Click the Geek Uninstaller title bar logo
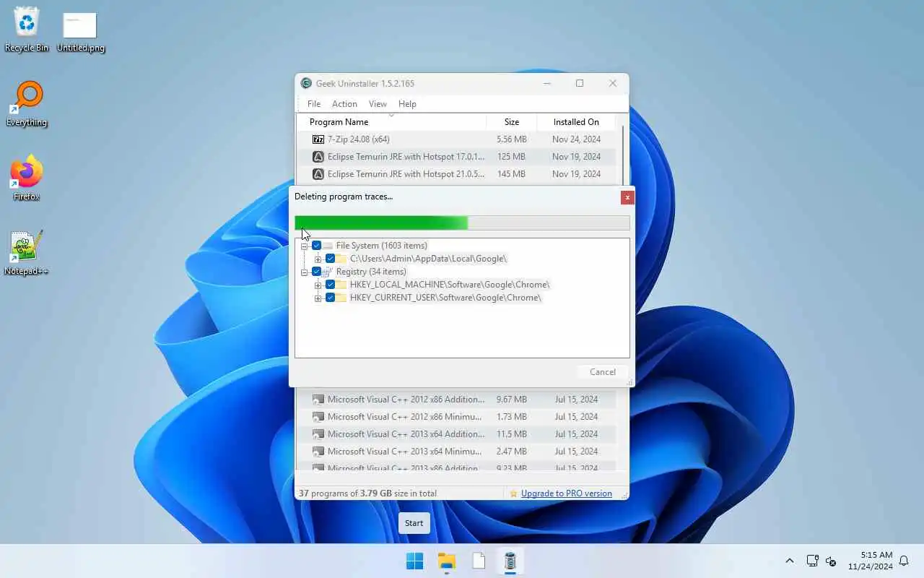 [306, 84]
